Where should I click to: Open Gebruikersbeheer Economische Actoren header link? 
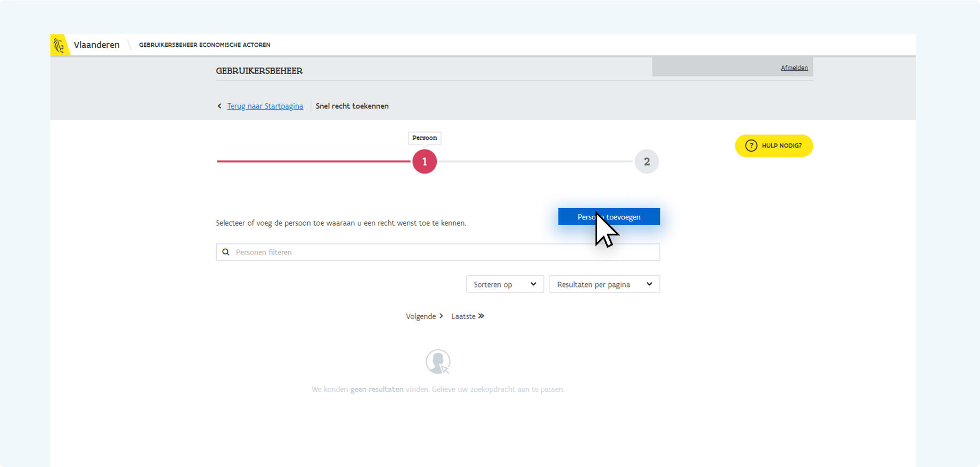pyautogui.click(x=205, y=45)
